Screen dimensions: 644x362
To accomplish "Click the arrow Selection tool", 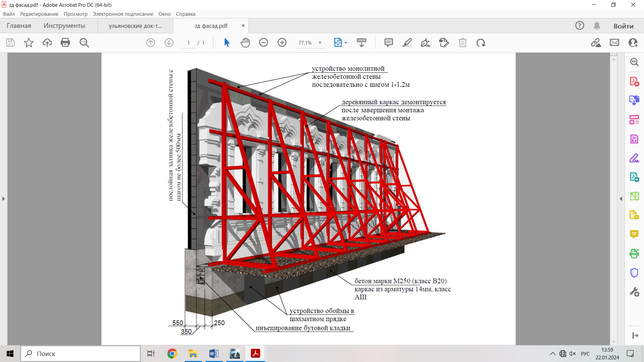I will click(227, 43).
